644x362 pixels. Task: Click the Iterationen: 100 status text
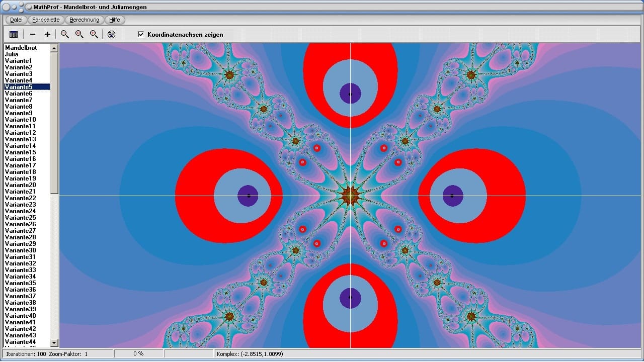point(26,354)
